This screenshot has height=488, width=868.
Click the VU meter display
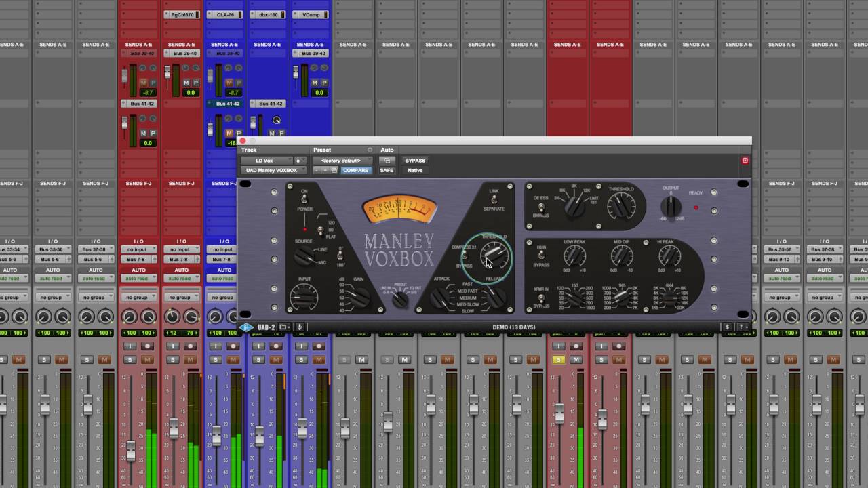pos(399,209)
